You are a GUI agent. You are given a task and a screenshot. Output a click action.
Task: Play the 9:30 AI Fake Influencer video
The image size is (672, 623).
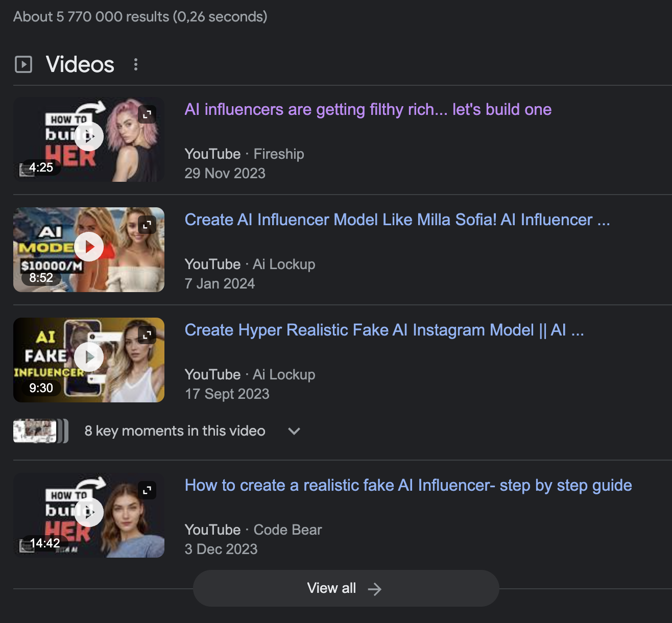(x=89, y=357)
